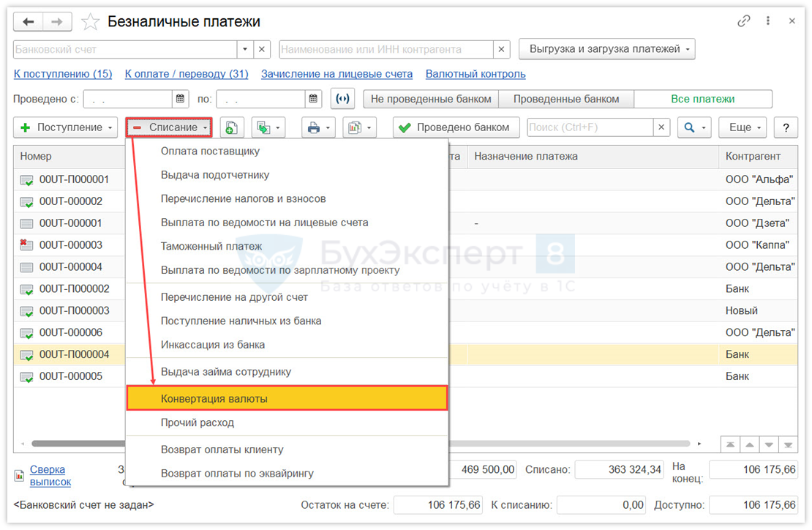
Task: Open calendar picker for start date
Action: point(181,99)
